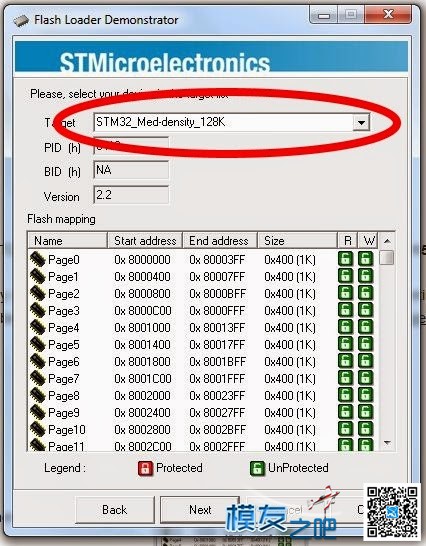This screenshot has height=546, width=426.
Task: Click Page10 read protection lock icon
Action: click(346, 430)
